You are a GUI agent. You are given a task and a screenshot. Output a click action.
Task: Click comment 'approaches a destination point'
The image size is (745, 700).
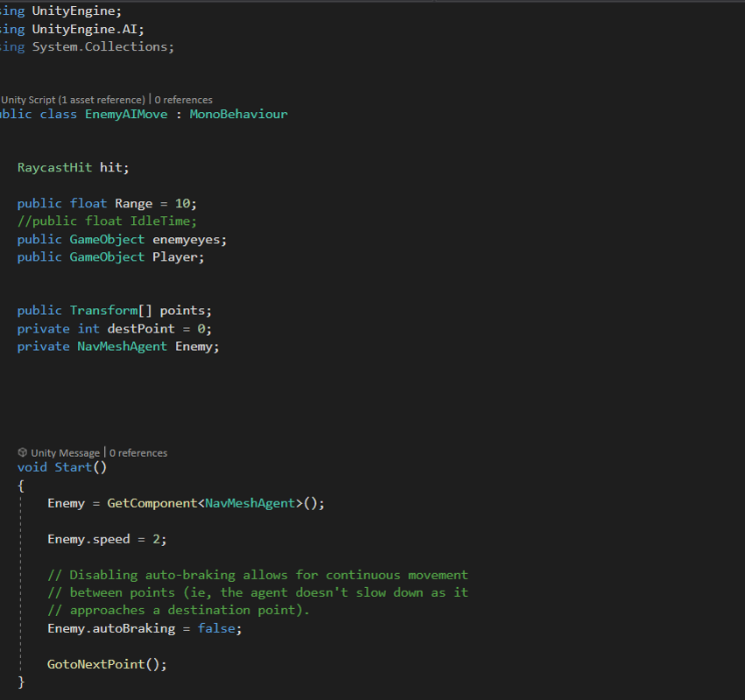[x=179, y=610]
